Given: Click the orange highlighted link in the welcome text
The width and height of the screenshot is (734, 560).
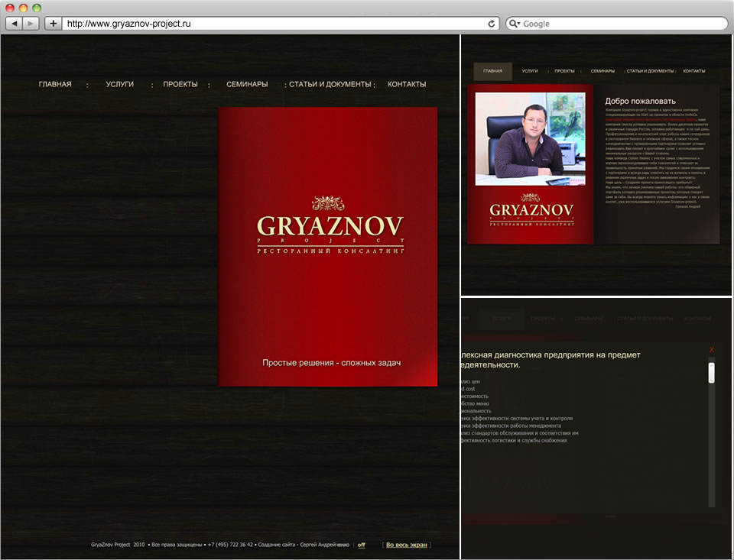Looking at the screenshot, I should [650, 120].
